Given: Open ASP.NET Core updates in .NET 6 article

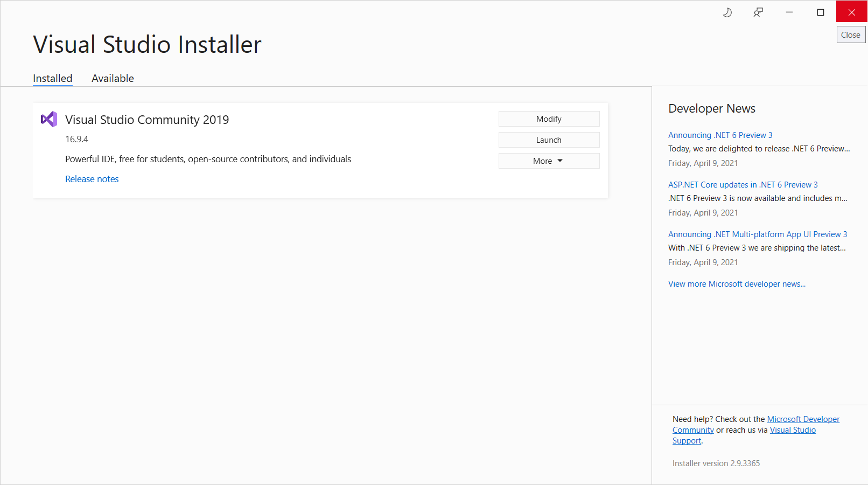Looking at the screenshot, I should pos(743,185).
